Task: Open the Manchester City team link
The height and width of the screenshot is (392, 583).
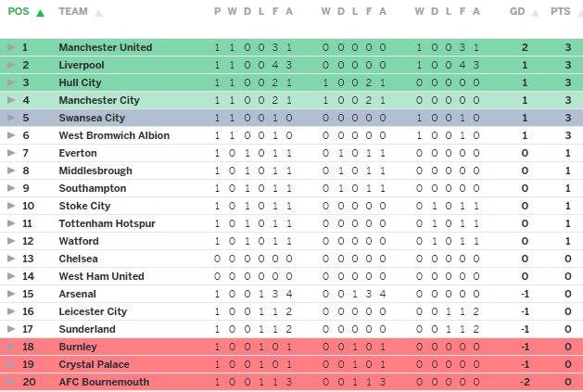Action: tap(98, 100)
